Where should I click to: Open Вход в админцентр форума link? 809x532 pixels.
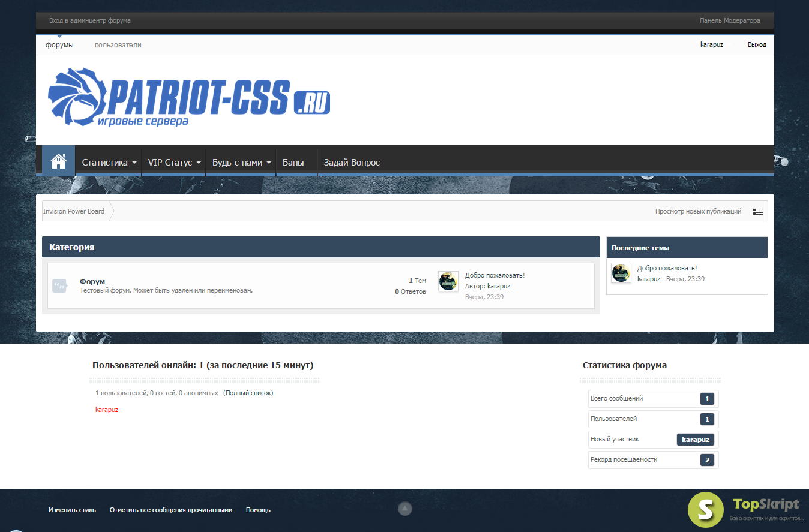coord(90,20)
